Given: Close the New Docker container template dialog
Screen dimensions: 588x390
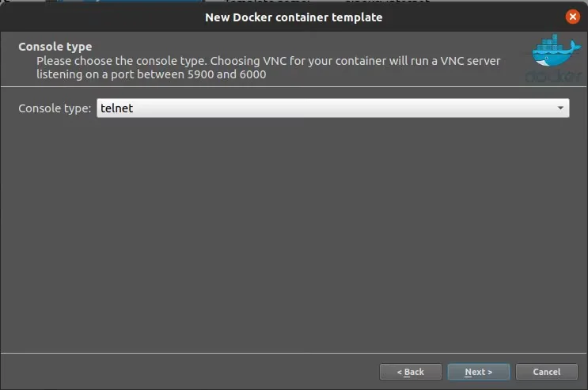Looking at the screenshot, I should 572,17.
